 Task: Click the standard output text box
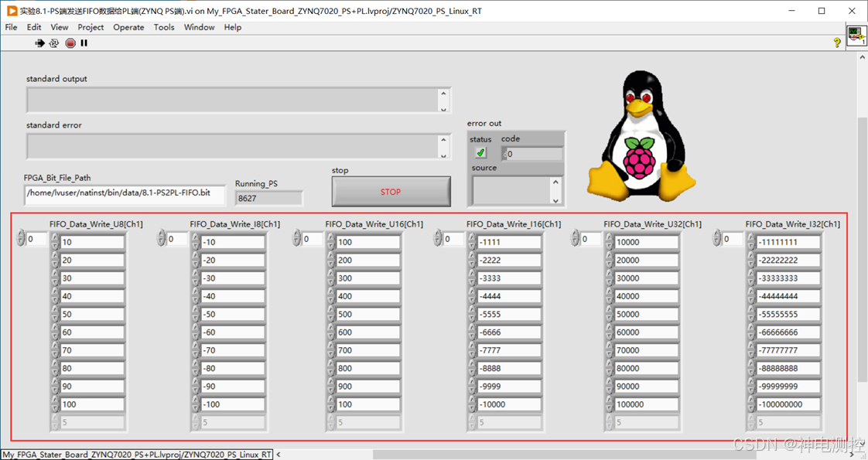(233, 100)
